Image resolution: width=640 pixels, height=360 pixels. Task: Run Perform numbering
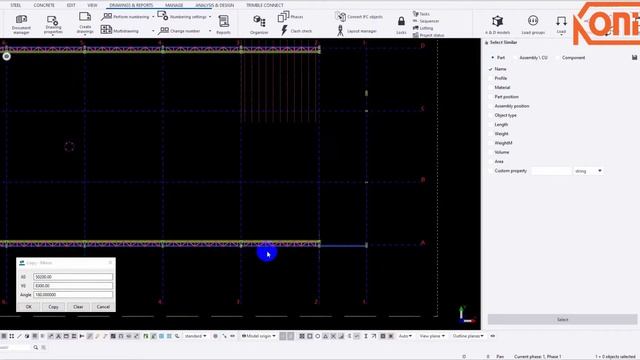point(126,17)
